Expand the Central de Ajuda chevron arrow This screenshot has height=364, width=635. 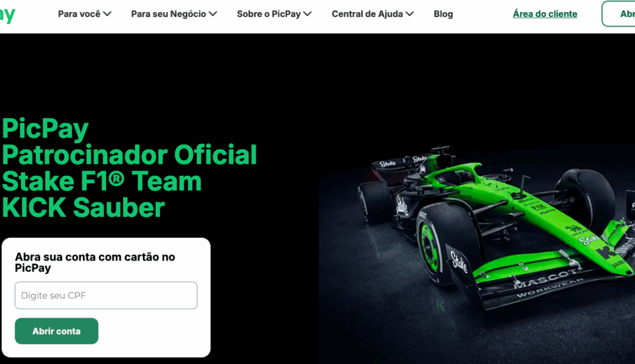410,14
